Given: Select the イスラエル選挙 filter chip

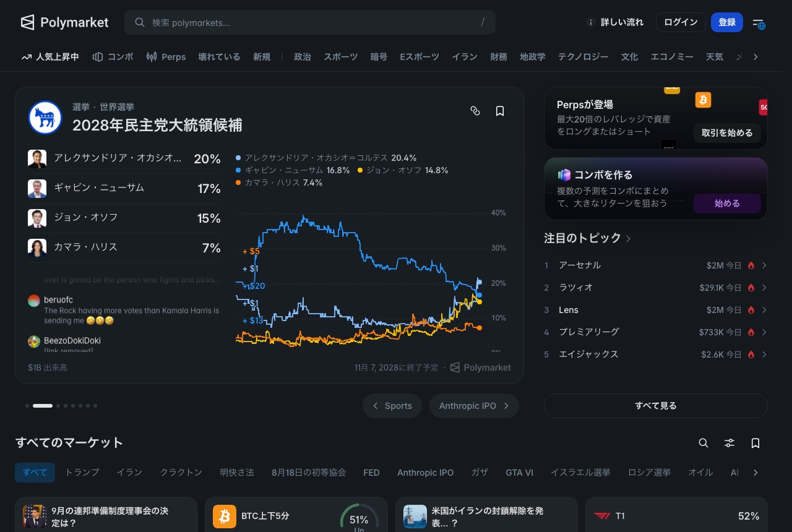Looking at the screenshot, I should pyautogui.click(x=580, y=473).
